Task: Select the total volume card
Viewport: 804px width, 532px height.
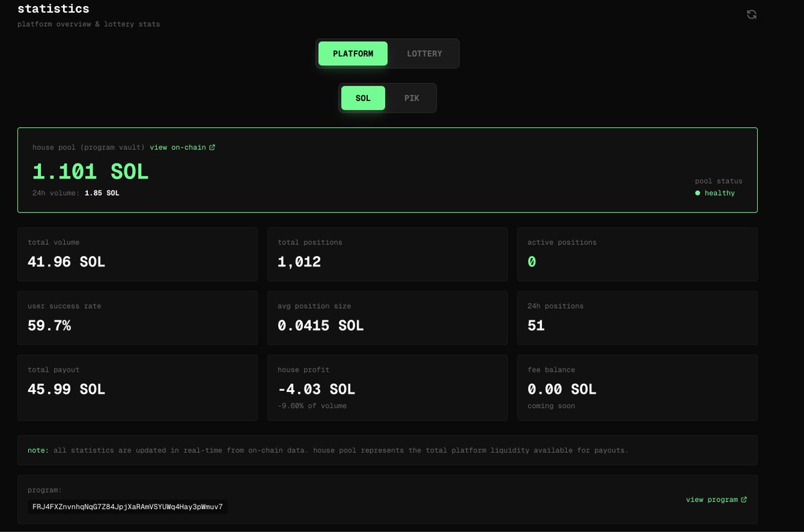Action: click(137, 254)
